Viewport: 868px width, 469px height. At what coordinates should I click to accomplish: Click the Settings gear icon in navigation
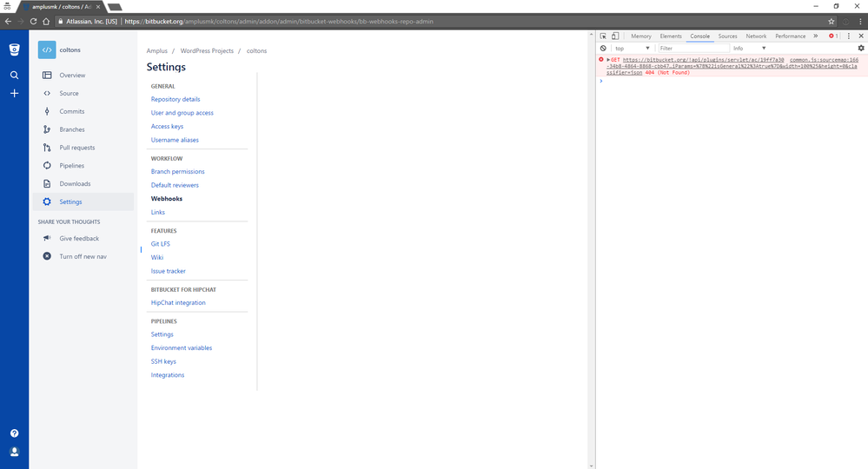[x=47, y=201]
